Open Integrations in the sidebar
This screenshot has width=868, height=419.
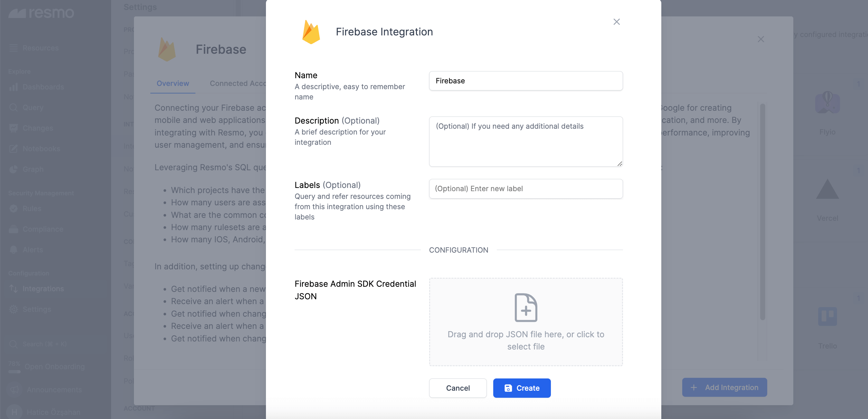tap(43, 289)
